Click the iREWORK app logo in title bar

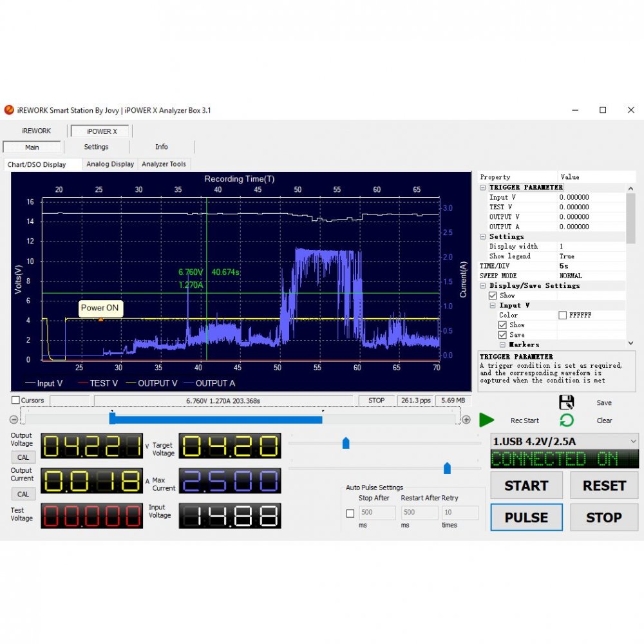[9, 110]
